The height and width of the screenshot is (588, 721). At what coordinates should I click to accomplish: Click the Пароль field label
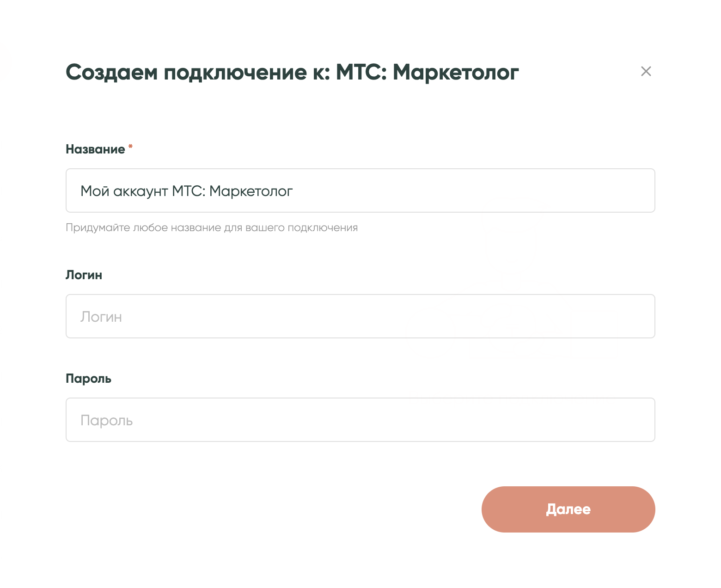[88, 379]
